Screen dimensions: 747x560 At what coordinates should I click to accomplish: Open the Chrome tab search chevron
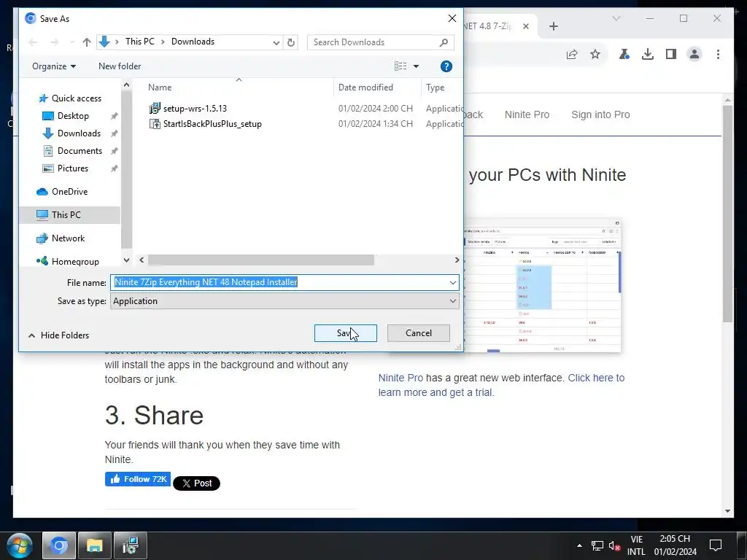click(616, 18)
